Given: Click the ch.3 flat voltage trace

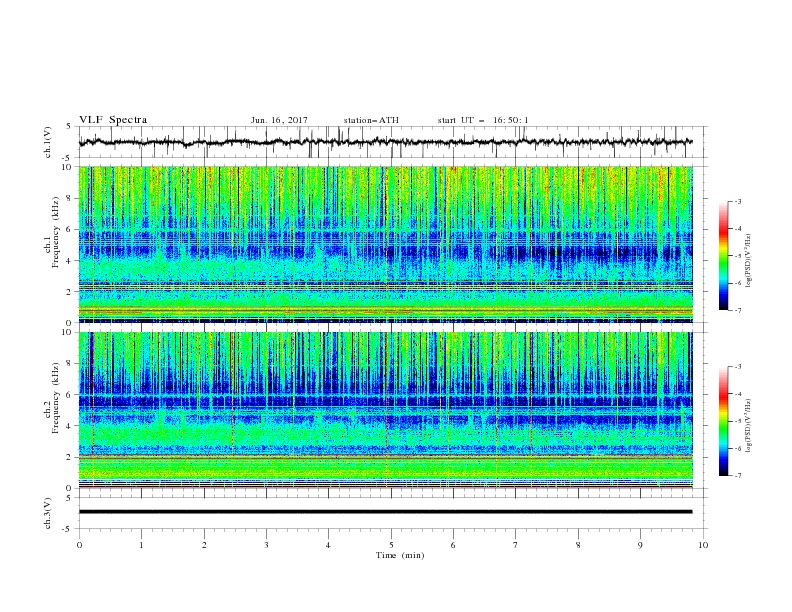Looking at the screenshot, I should click(385, 512).
